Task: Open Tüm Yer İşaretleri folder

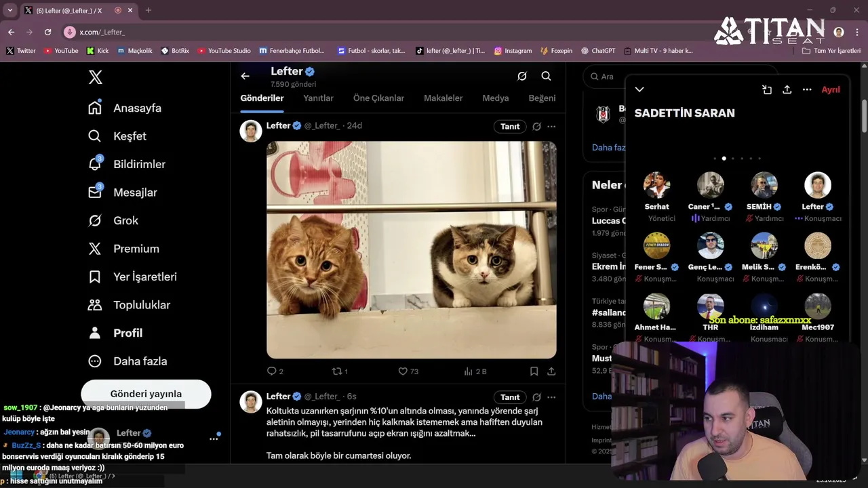Action: tap(831, 51)
